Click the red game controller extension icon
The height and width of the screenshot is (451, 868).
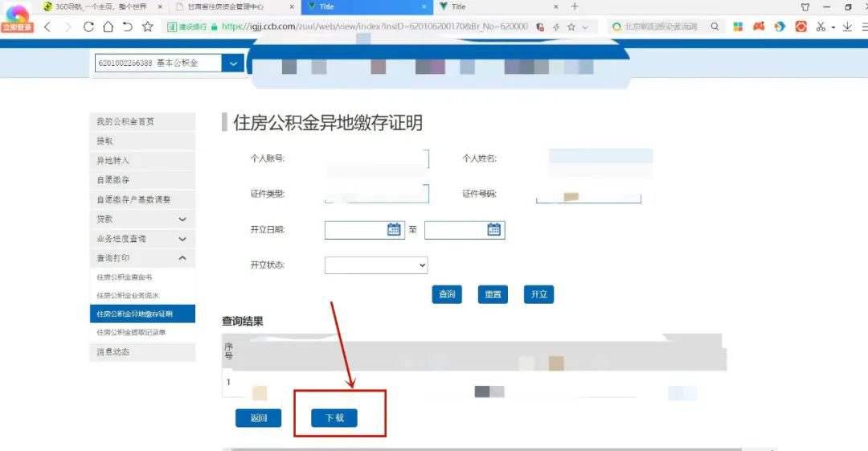759,26
